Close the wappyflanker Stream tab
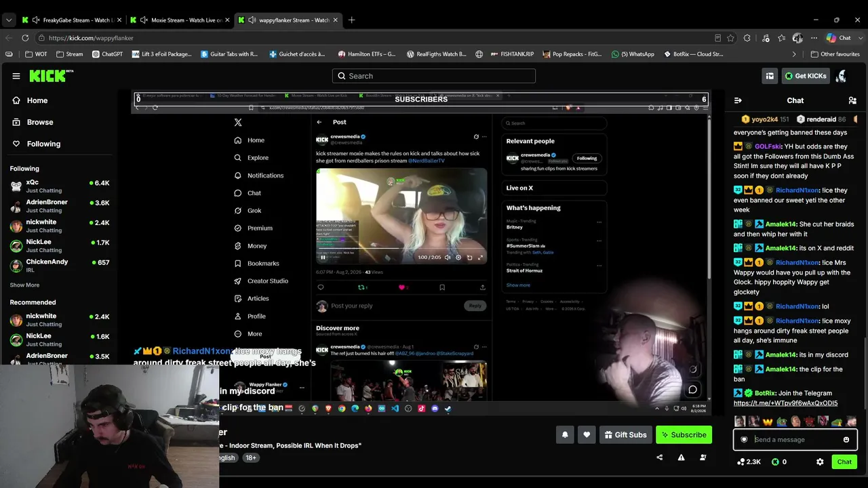Image resolution: width=868 pixels, height=488 pixels. (335, 20)
